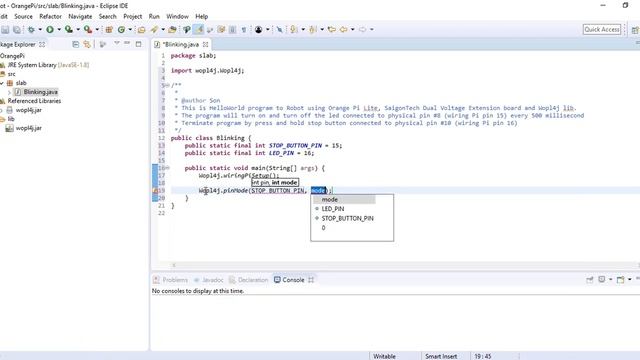This screenshot has width=640, height=360.
Task: Switch to the Declaration tab
Action: (x=249, y=280)
